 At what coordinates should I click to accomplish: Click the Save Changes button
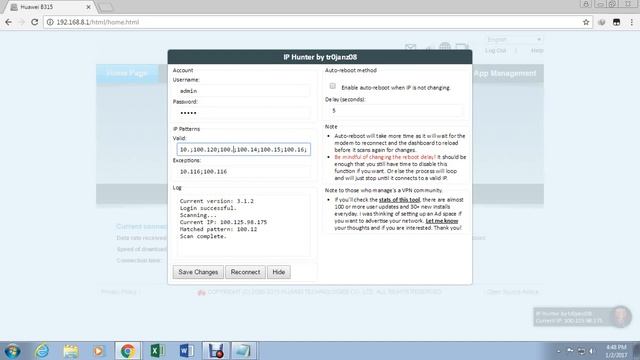point(198,272)
